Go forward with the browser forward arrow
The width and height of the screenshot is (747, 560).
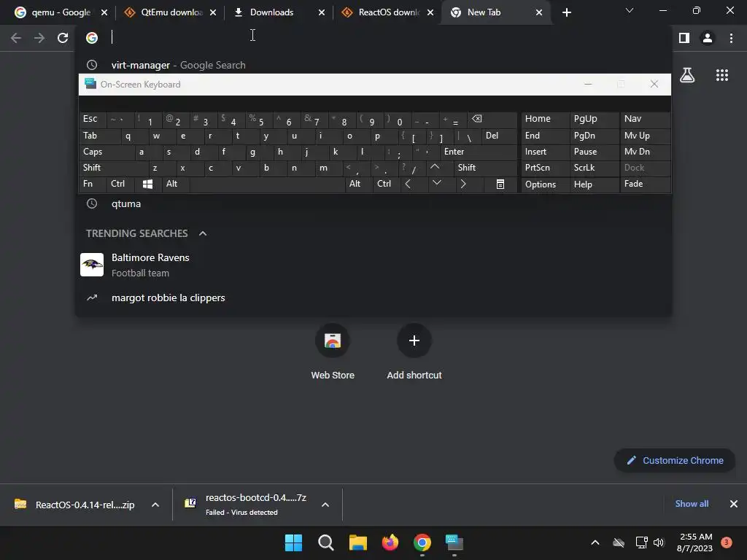point(39,38)
